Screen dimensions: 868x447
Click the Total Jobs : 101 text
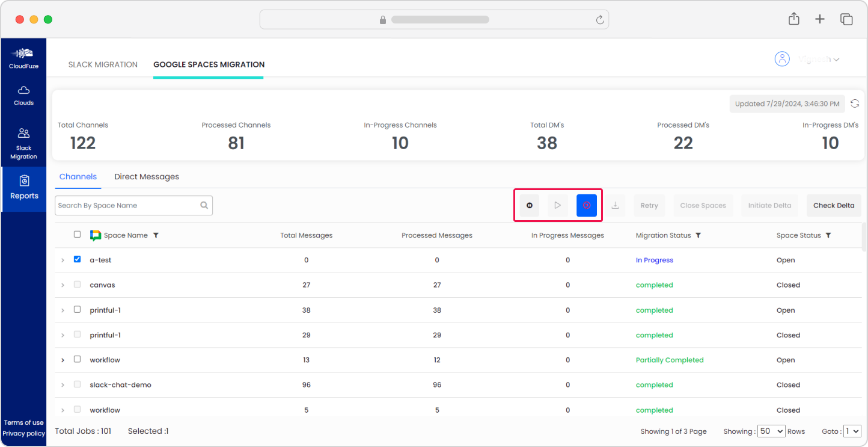point(83,431)
